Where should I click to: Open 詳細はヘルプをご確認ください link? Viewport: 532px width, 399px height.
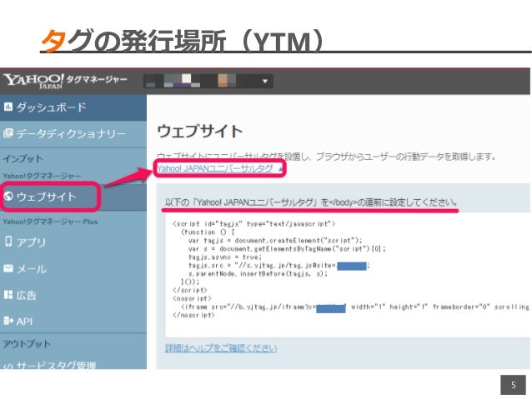(221, 348)
